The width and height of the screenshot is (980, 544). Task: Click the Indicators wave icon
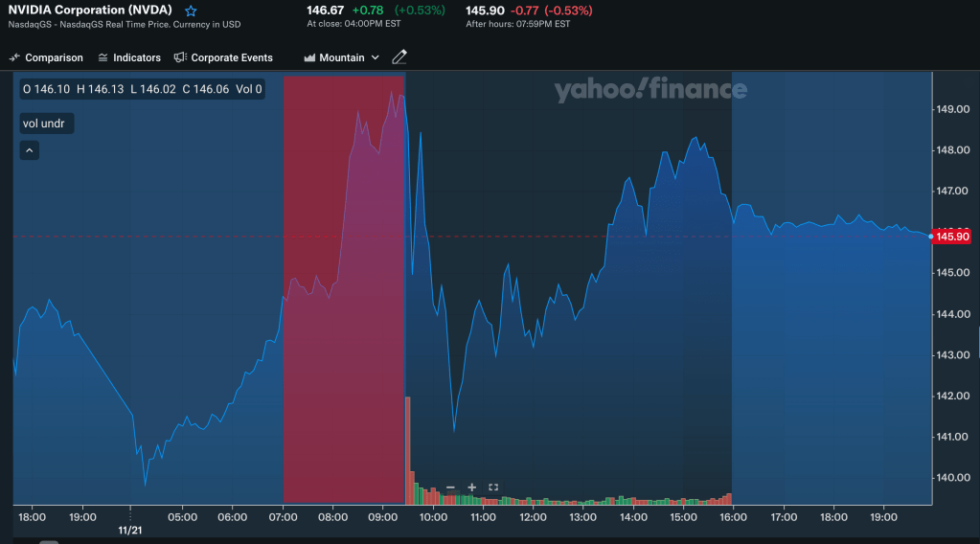click(103, 57)
